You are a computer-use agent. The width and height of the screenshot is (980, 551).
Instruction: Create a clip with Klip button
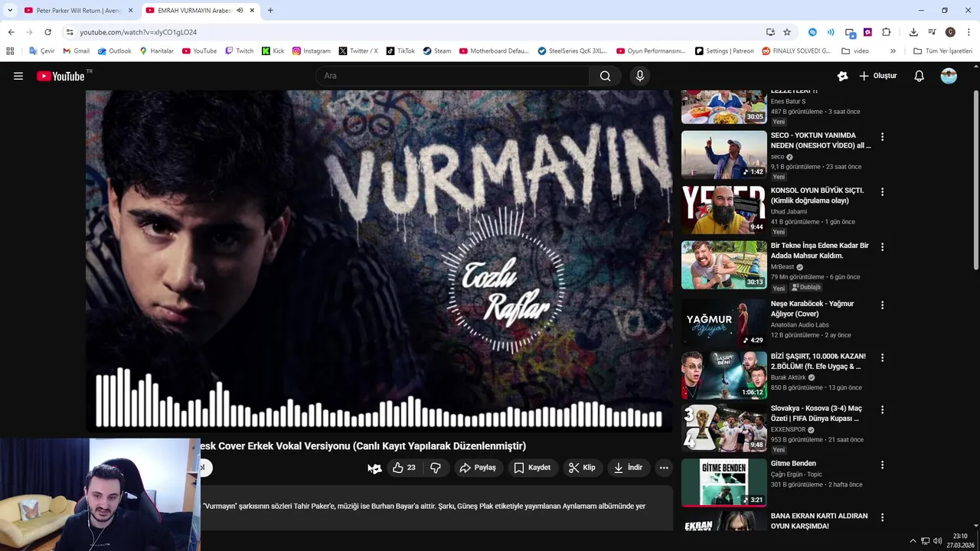582,468
